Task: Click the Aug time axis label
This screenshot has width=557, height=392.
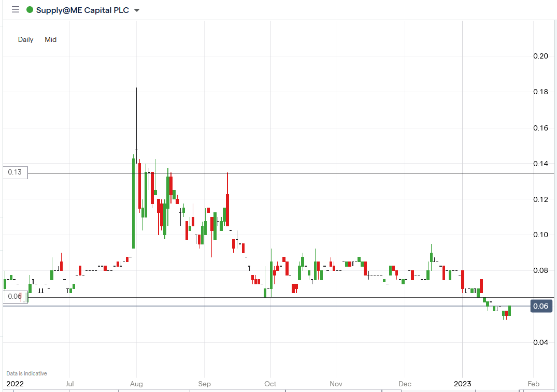Action: click(x=136, y=384)
